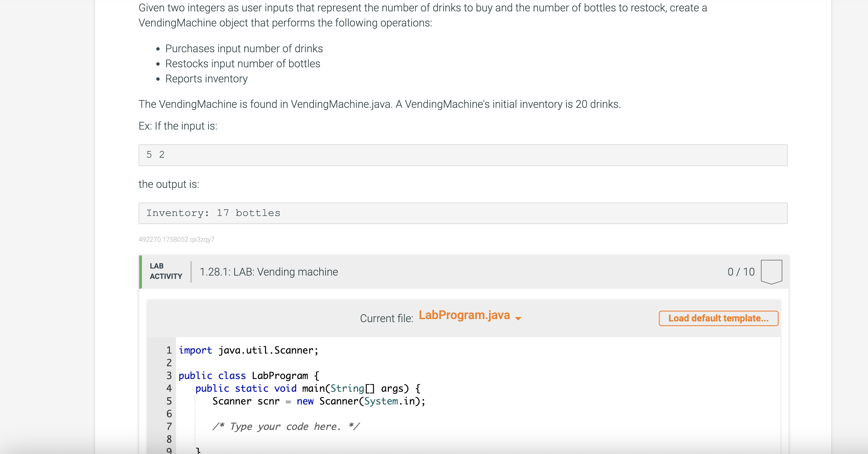Click the 'Reports inventory' bullet item

click(206, 79)
